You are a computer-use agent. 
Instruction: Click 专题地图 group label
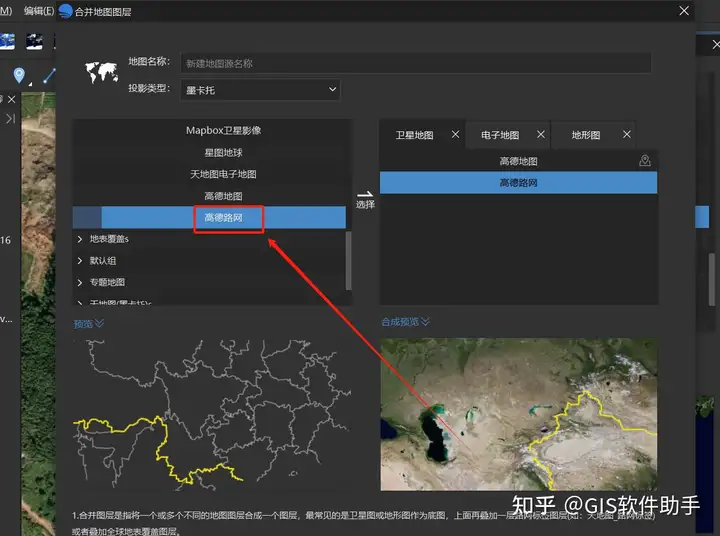click(107, 282)
